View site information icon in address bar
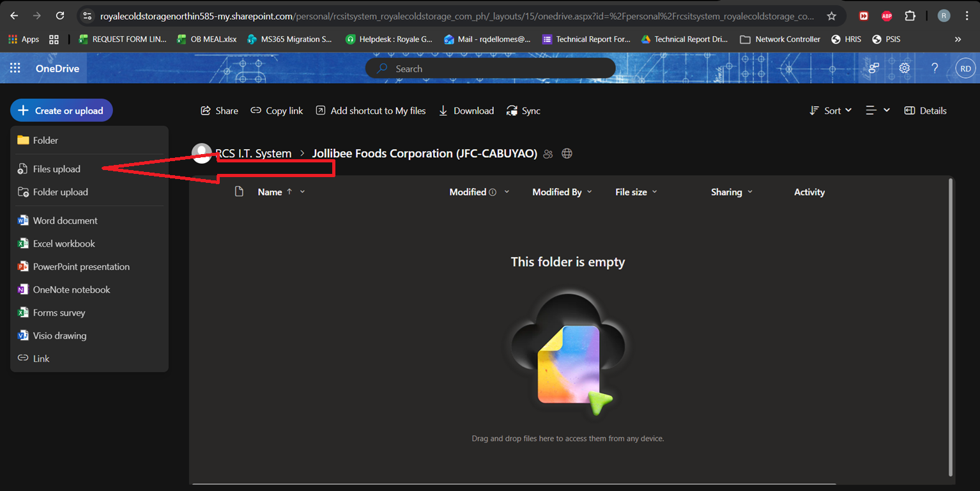This screenshot has width=980, height=491. coord(88,16)
